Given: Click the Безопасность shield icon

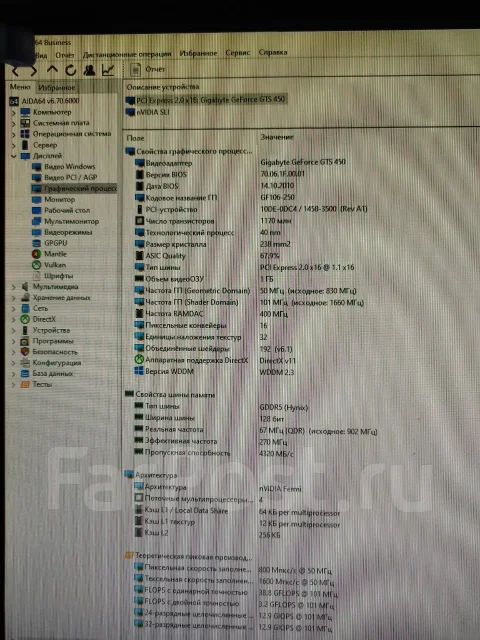Looking at the screenshot, I should coord(25,351).
